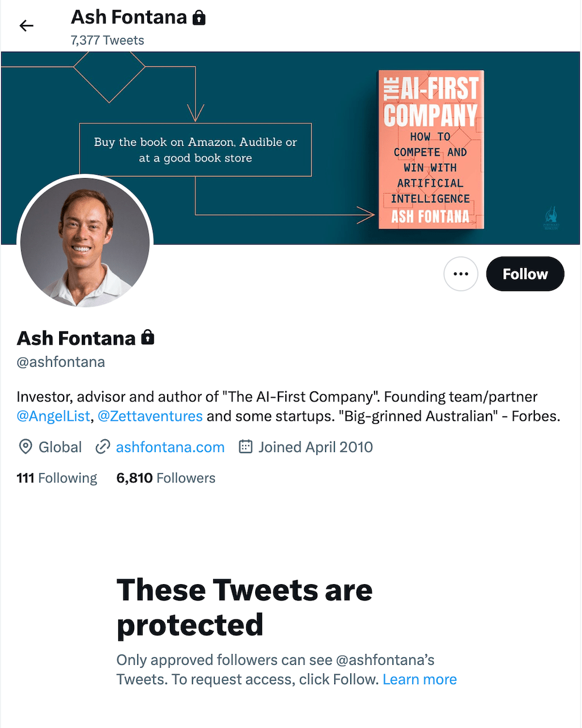Click the link chain icon

[x=103, y=447]
